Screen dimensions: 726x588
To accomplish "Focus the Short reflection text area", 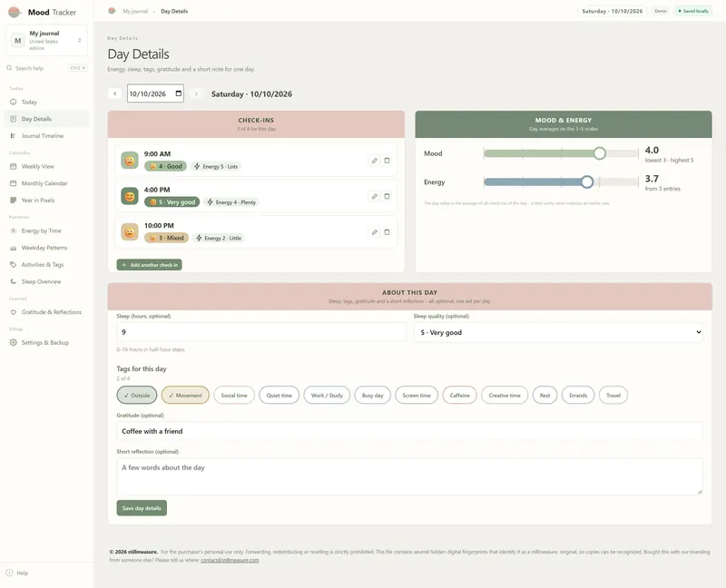I will coord(410,477).
